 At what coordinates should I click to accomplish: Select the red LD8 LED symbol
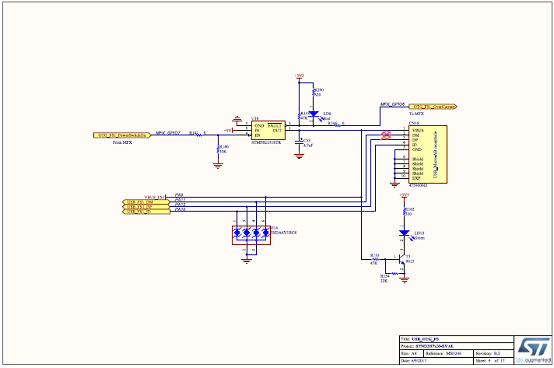tap(313, 114)
